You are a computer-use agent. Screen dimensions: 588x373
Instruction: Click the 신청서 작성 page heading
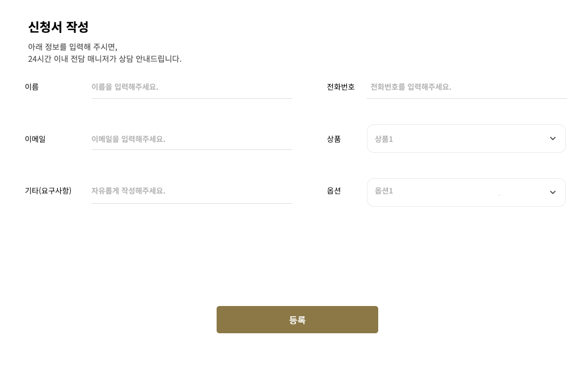[x=58, y=27]
